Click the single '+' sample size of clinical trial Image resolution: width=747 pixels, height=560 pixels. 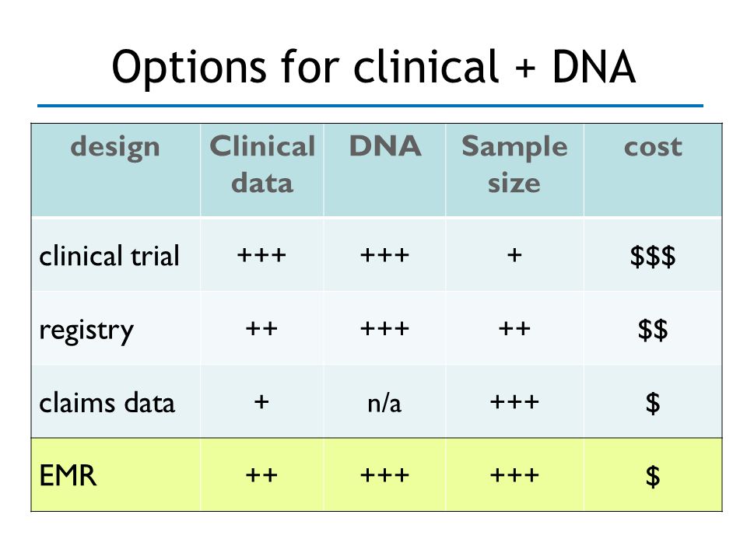(x=514, y=255)
